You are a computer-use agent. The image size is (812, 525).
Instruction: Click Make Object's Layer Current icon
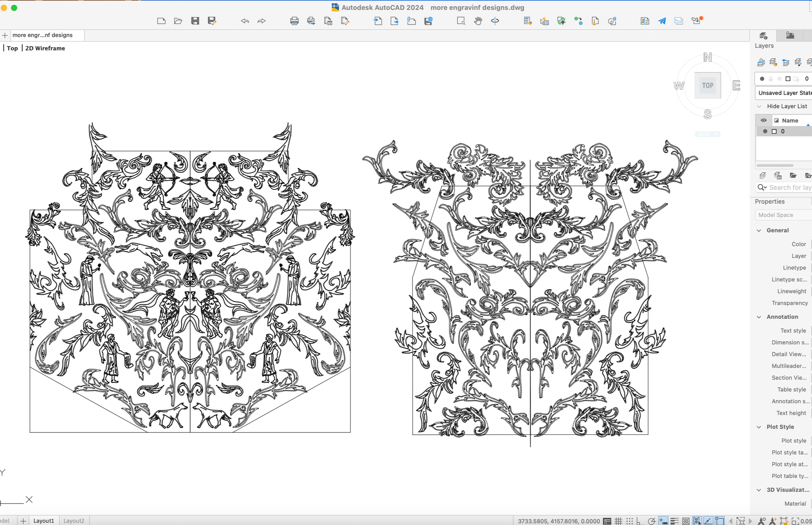pyautogui.click(x=761, y=63)
